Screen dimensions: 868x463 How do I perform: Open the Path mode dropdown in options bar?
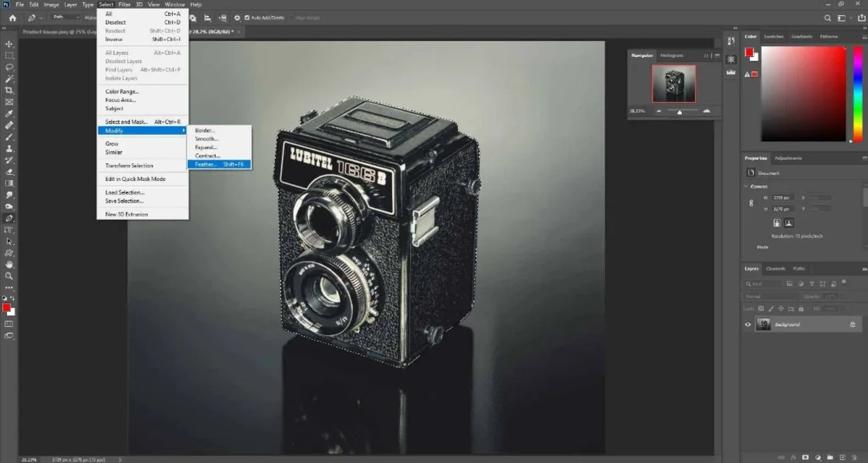(x=65, y=17)
